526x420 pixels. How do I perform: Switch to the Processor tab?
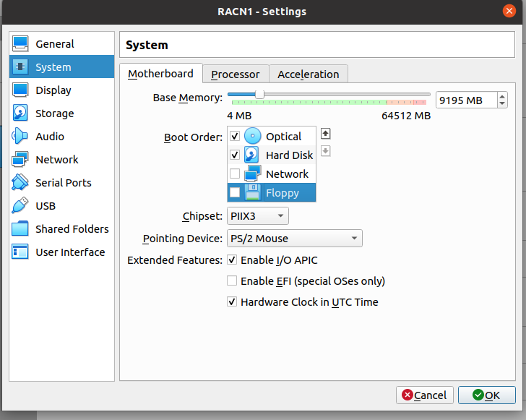[236, 74]
